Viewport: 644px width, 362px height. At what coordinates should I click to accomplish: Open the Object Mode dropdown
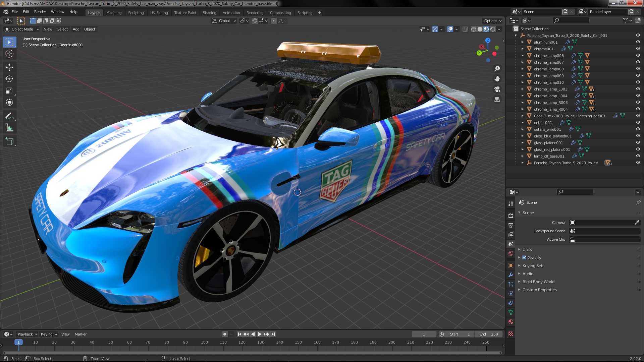22,29
